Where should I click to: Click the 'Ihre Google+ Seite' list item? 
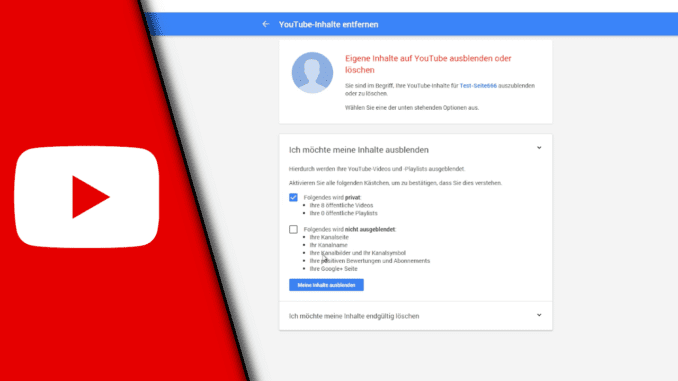(333, 269)
